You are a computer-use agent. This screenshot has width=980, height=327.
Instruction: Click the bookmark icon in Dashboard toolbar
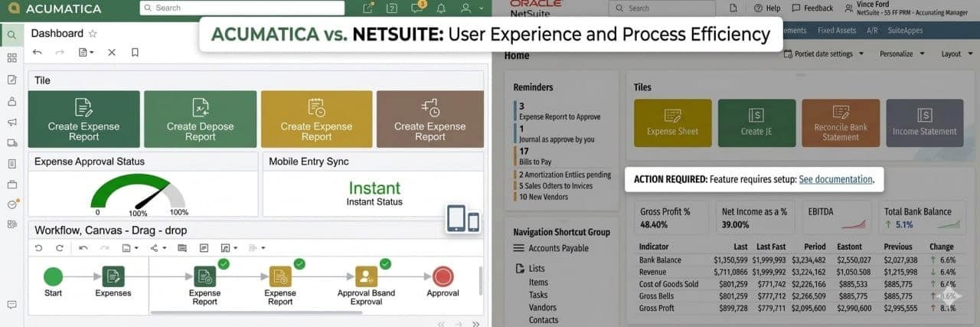coord(135,52)
